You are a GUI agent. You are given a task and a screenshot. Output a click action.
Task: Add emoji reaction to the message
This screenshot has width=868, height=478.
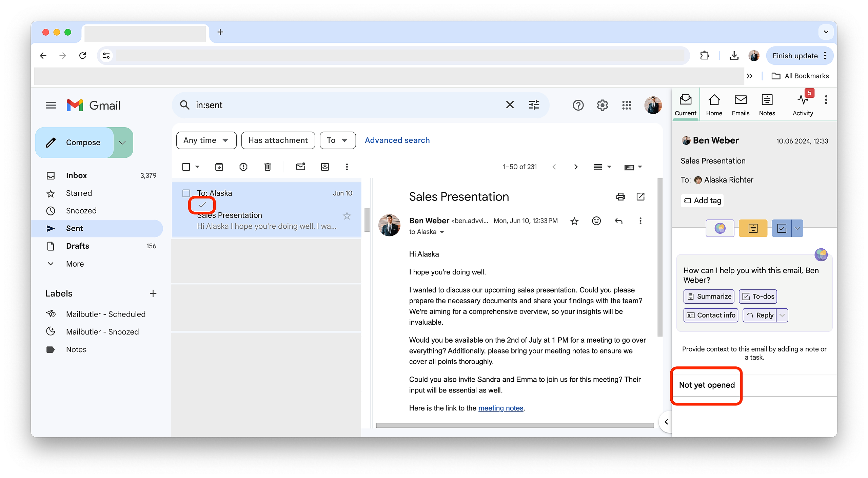click(x=596, y=221)
